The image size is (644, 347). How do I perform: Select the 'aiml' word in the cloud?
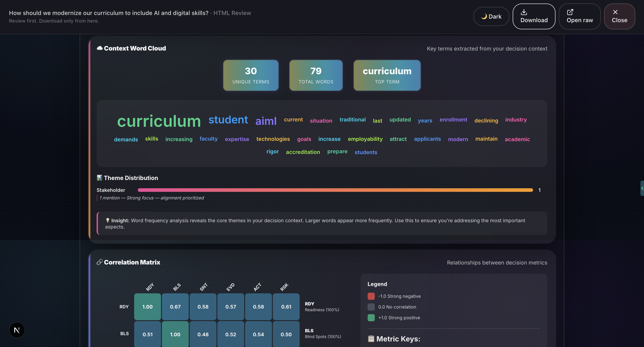pyautogui.click(x=266, y=121)
